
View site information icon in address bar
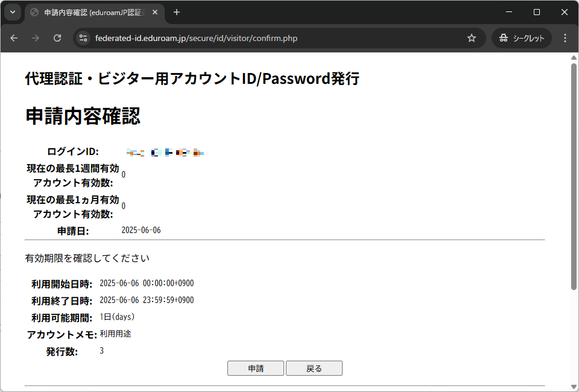pos(84,38)
